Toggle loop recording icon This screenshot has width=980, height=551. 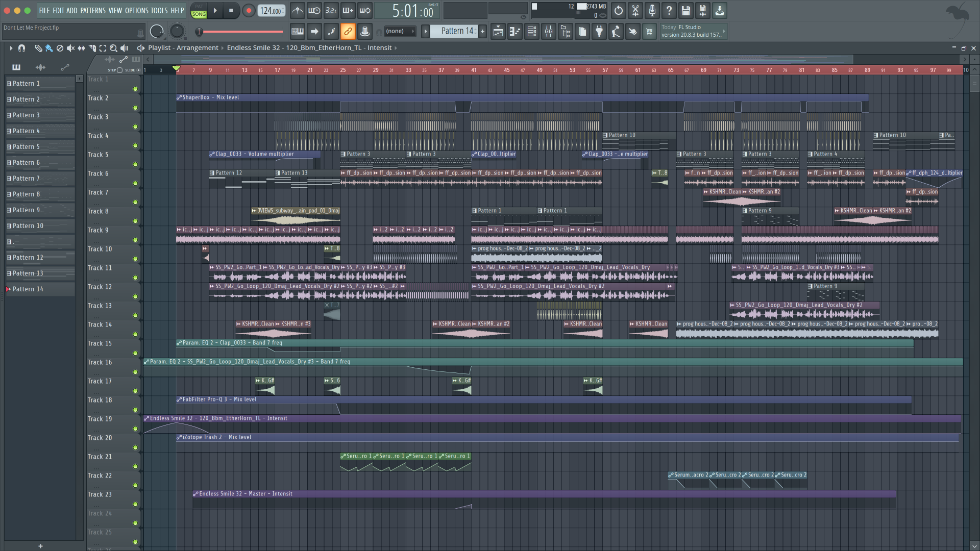click(x=365, y=10)
